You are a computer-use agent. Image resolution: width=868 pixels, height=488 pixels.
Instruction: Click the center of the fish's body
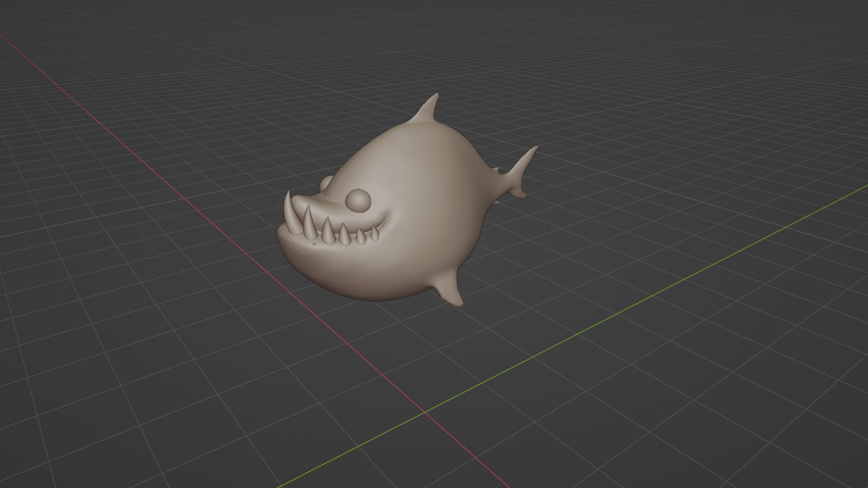tap(420, 203)
